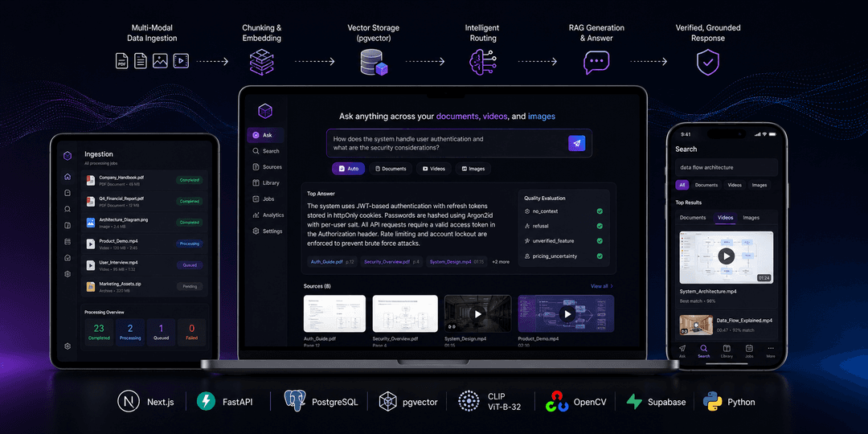This screenshot has width=868, height=434.
Task: Open Sources in the laptop sidebar
Action: [268, 167]
